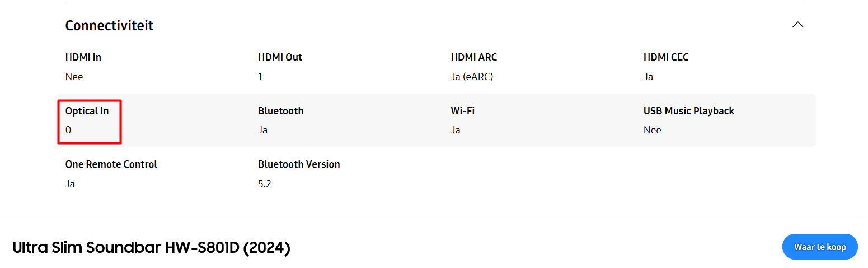This screenshot has height=268, width=868.
Task: Click the Ja (eARC) value text
Action: point(472,77)
